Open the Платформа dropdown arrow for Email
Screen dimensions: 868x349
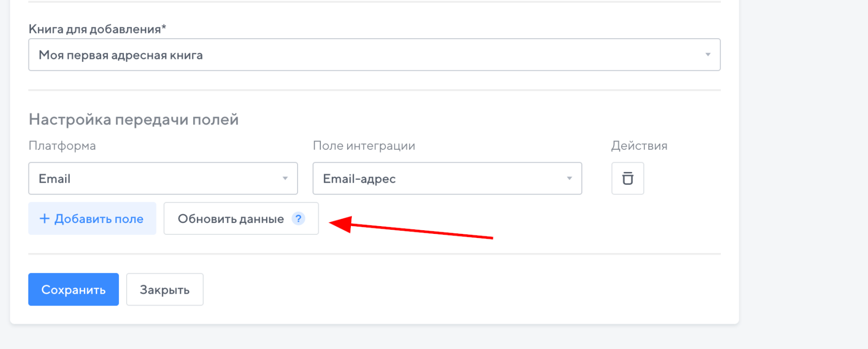285,179
